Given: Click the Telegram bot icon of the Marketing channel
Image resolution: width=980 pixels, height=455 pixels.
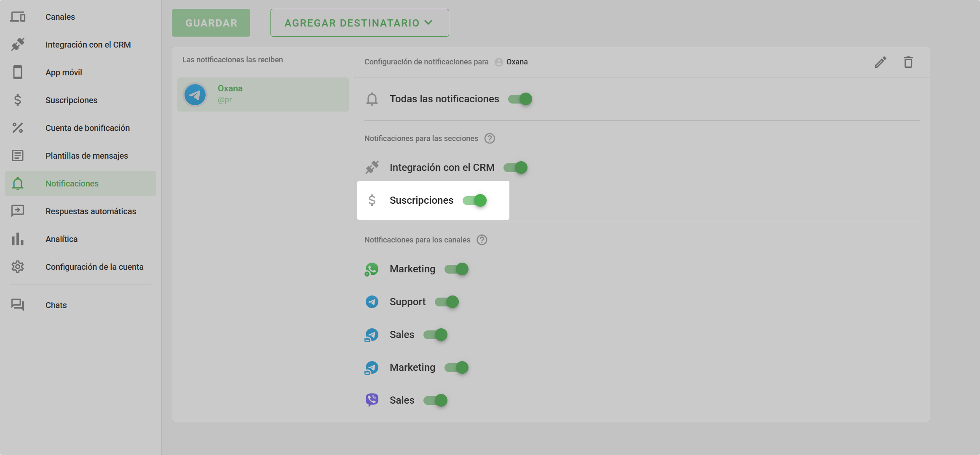Looking at the screenshot, I should click(x=372, y=368).
